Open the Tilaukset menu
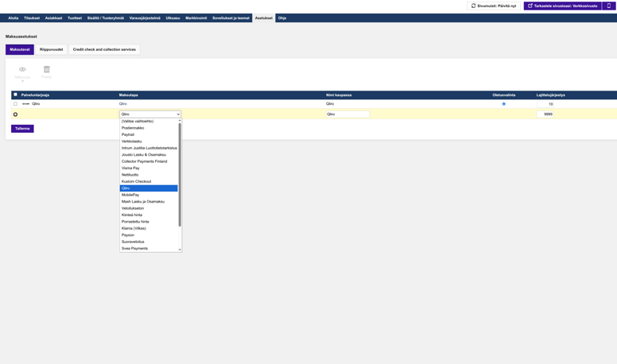617x364 pixels. pos(32,18)
